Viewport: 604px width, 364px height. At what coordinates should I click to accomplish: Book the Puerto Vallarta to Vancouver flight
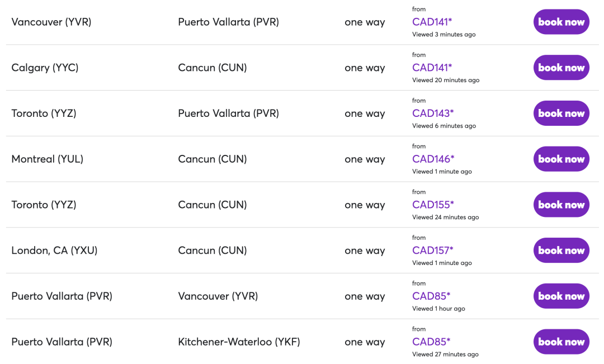click(x=561, y=296)
